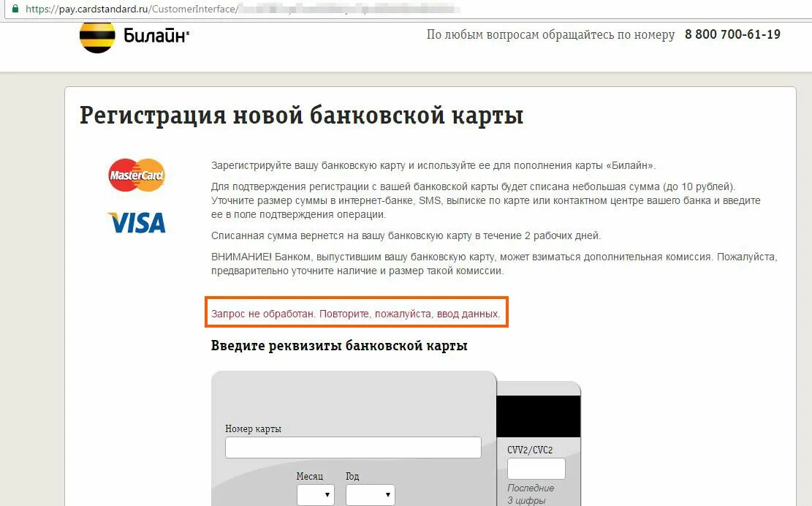The width and height of the screenshot is (812, 506).
Task: Click the MasterCard logo
Action: point(137,175)
